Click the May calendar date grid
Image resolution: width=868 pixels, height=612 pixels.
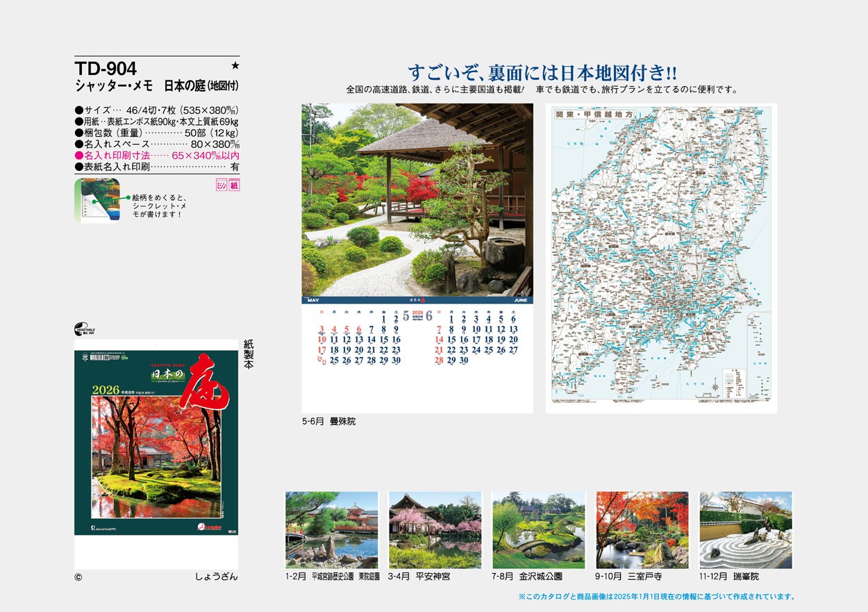click(x=358, y=340)
